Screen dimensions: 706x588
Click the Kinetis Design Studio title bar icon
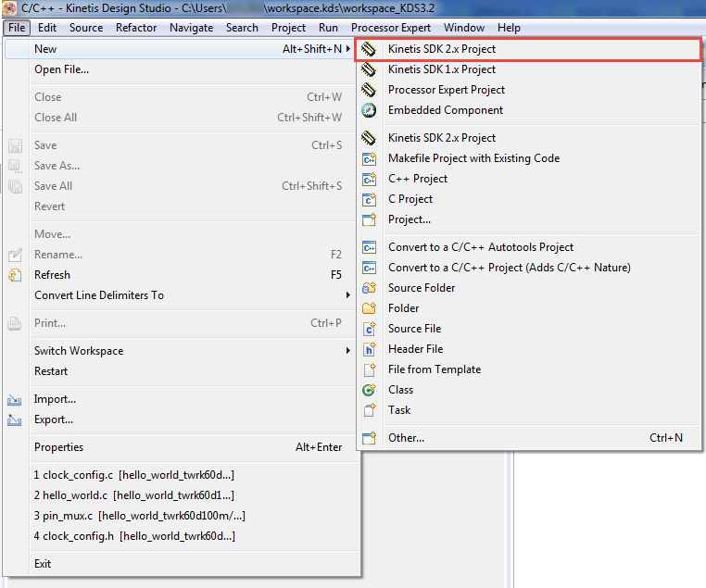9,8
